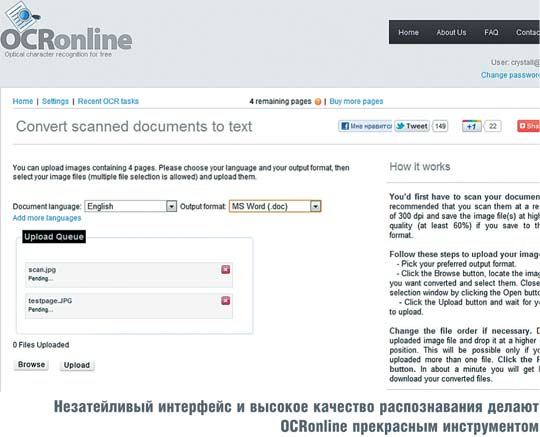
Task: Go to Home in top navigation bar
Action: 408,32
